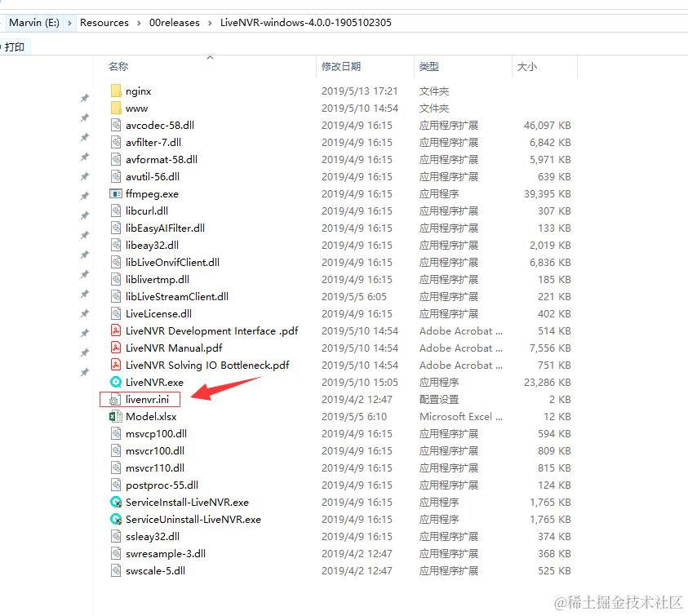Click the 2019/5/5 6:05 date cell

click(x=353, y=297)
